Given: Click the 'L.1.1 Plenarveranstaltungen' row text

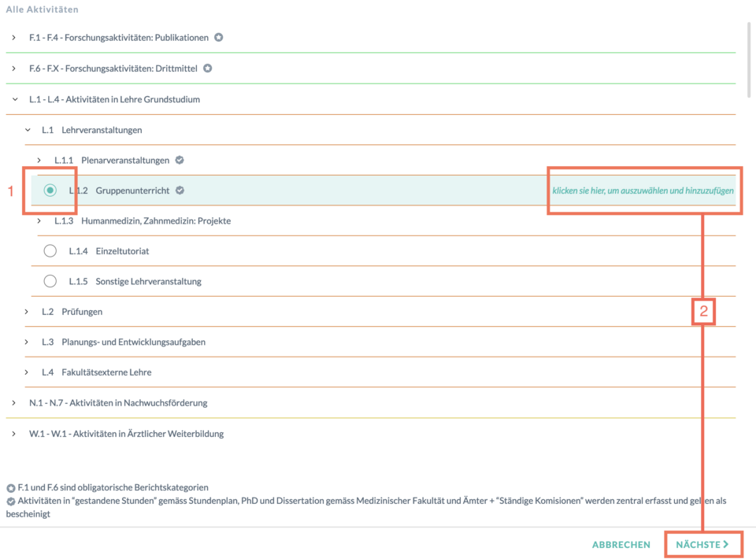Looking at the screenshot, I should (112, 160).
